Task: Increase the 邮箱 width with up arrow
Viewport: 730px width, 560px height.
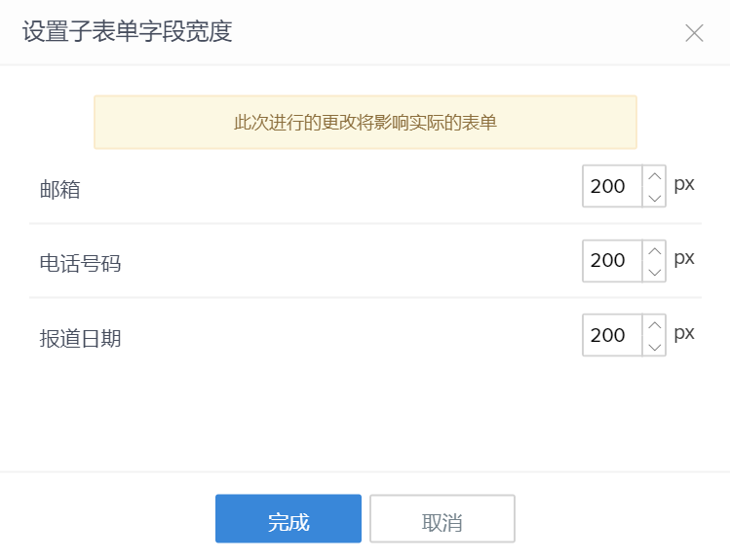Action: pyautogui.click(x=655, y=176)
